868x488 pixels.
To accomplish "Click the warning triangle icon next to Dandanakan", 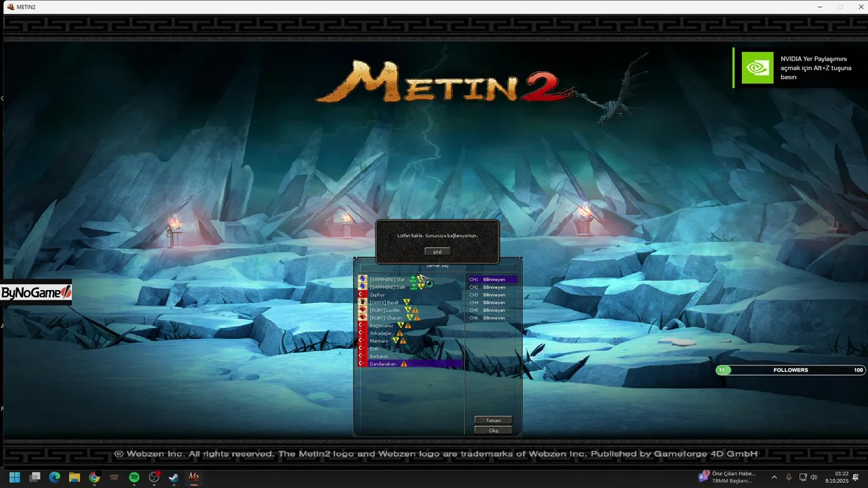I will 404,364.
